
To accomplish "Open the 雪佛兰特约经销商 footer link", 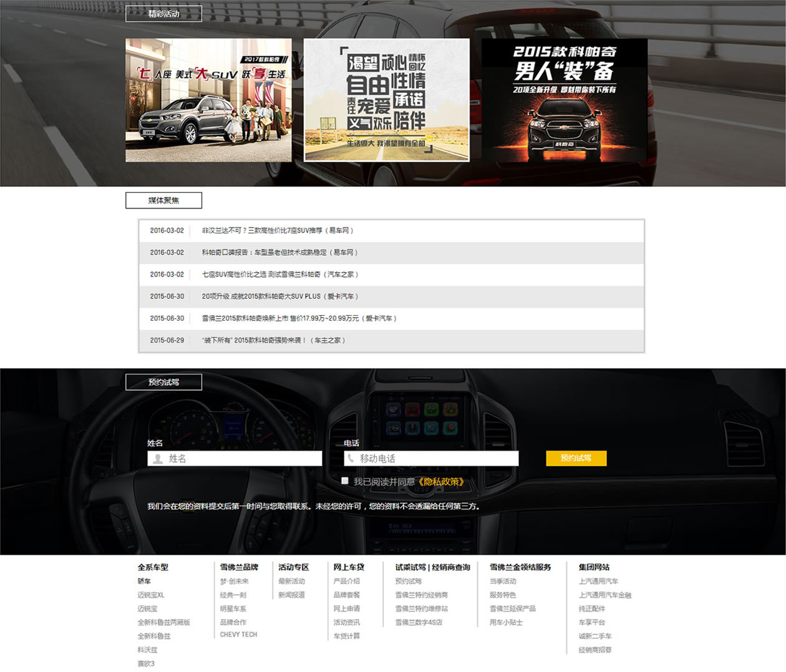I will (x=422, y=595).
